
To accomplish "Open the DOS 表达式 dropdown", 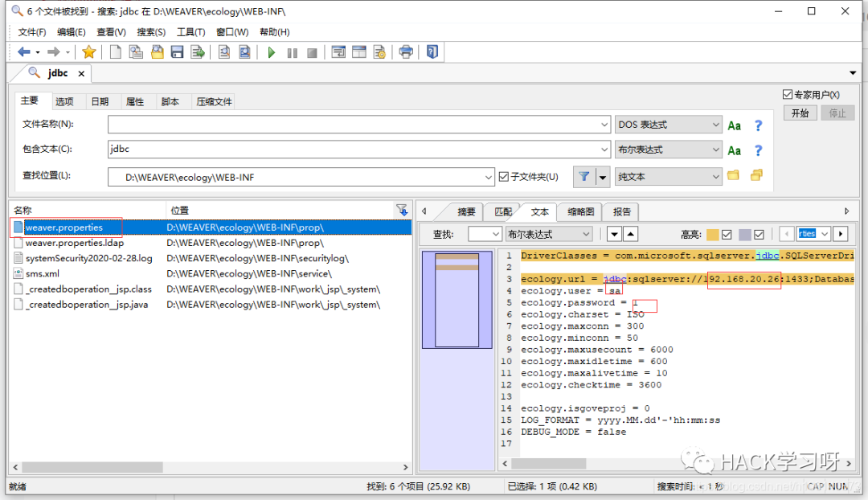I will [x=715, y=125].
